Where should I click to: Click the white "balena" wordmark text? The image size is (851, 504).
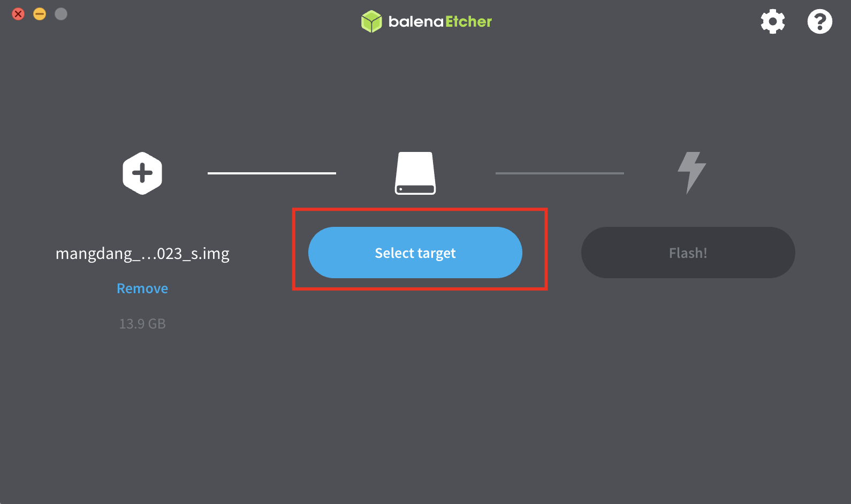416,21
